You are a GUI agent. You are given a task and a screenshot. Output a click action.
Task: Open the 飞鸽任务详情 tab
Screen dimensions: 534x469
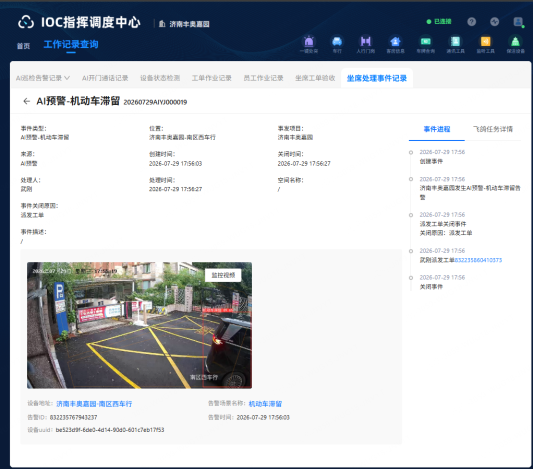[492, 129]
